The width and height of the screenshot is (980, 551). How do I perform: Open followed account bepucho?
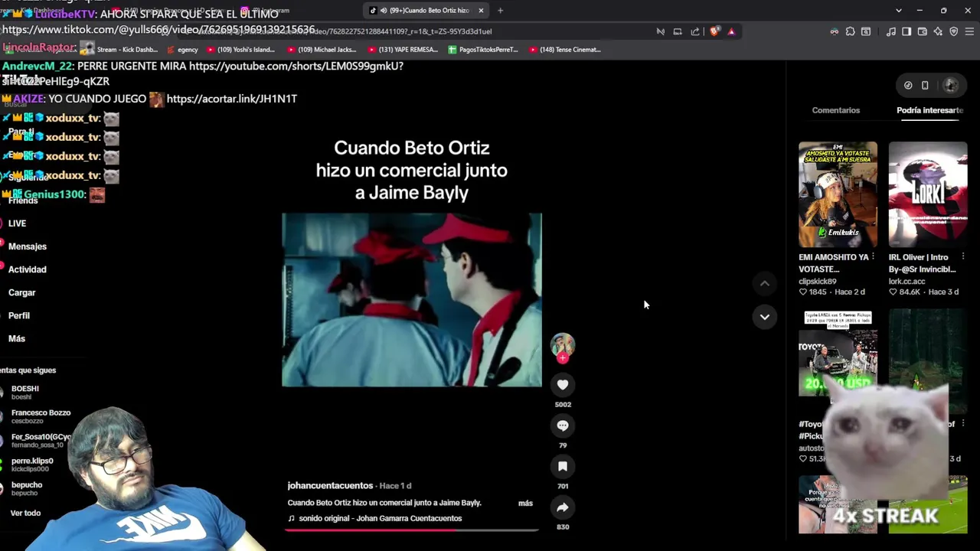(x=27, y=488)
